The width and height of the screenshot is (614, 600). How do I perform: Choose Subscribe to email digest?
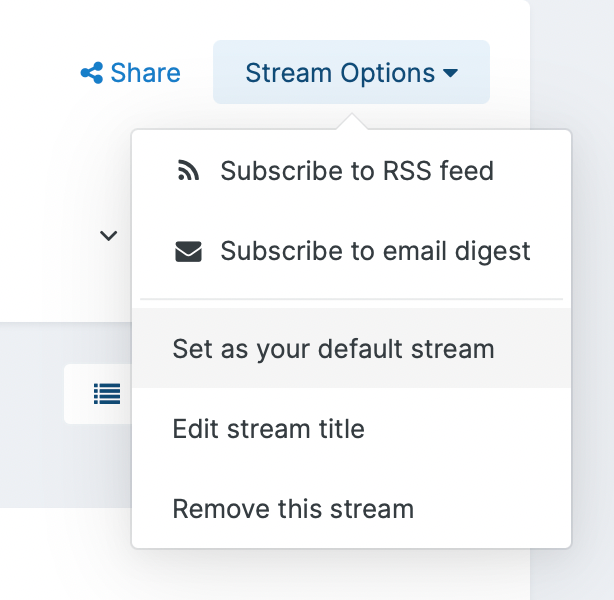pos(375,251)
